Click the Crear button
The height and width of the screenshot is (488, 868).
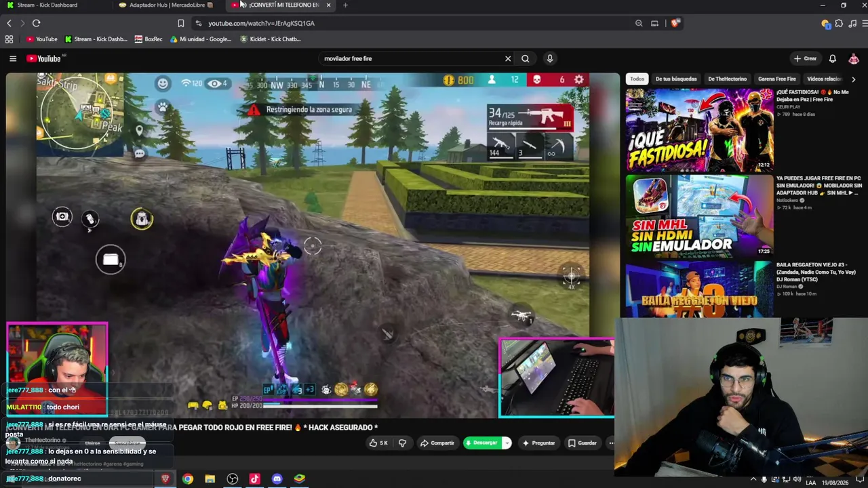click(x=806, y=58)
